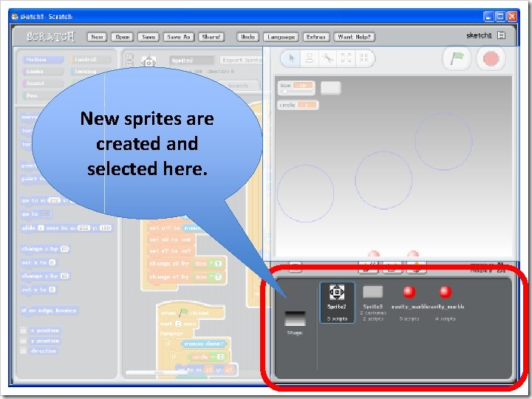Adjust the size variable slider on stage

coord(296,92)
